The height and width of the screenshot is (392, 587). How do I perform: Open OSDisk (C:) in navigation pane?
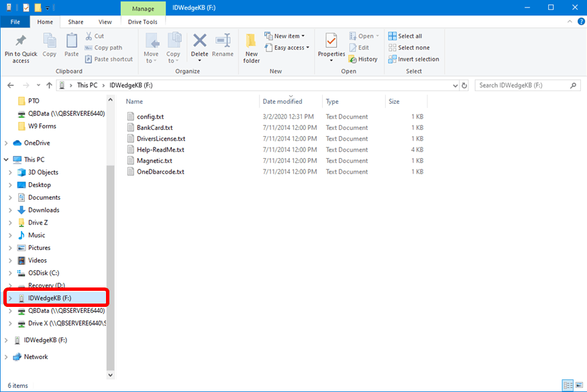[44, 273]
